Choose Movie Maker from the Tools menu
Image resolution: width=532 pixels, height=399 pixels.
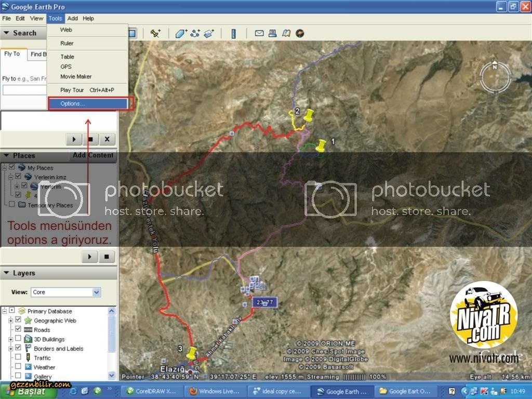pos(76,76)
